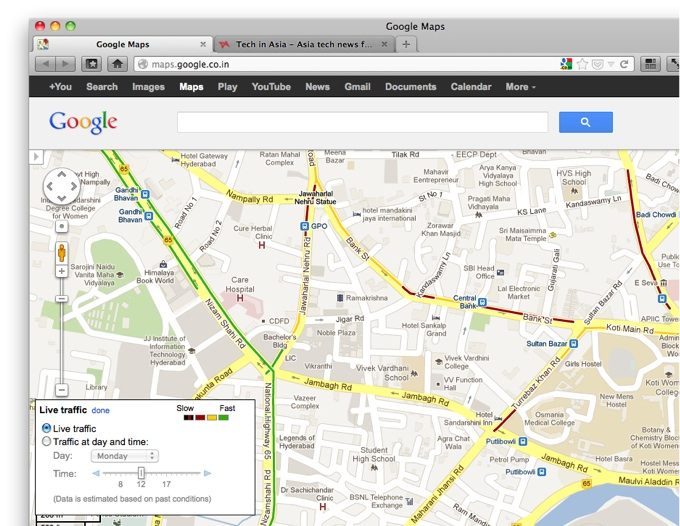The image size is (680, 526).
Task: Open +You in the Google bar
Action: [x=60, y=87]
